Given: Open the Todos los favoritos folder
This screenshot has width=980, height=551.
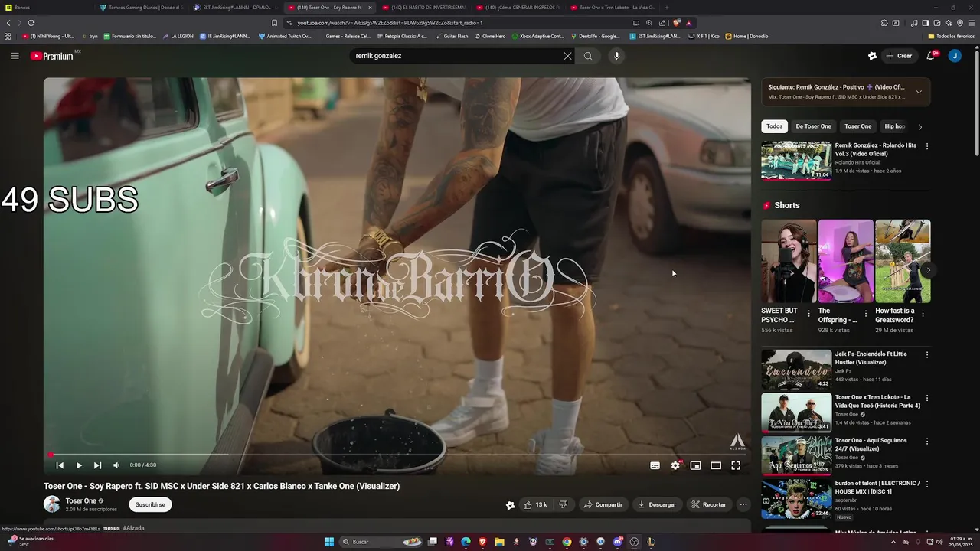Looking at the screenshot, I should pyautogui.click(x=951, y=36).
